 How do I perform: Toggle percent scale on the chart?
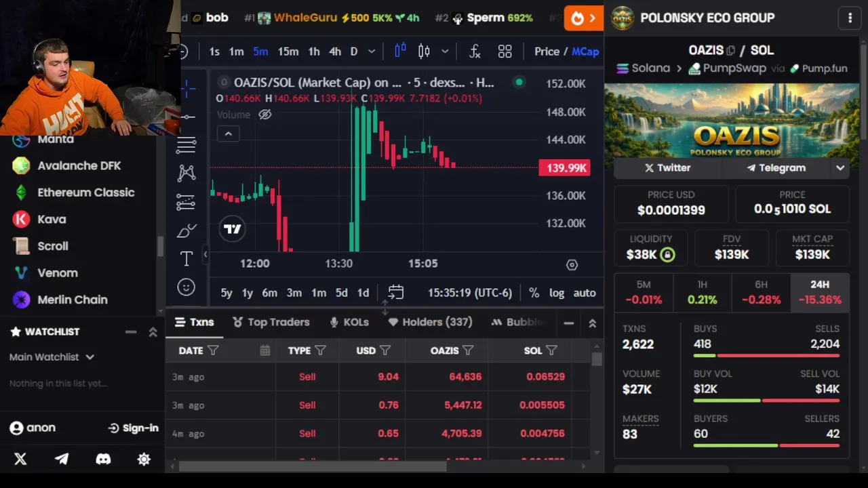pos(534,293)
